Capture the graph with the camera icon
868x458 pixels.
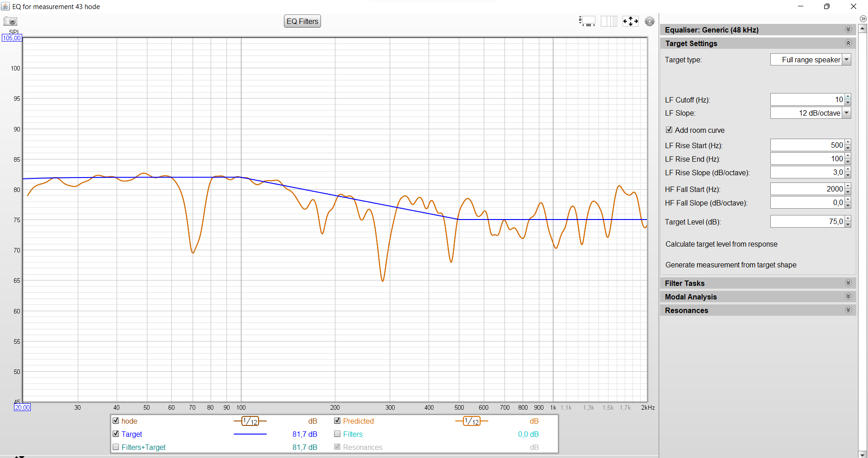(x=10, y=21)
